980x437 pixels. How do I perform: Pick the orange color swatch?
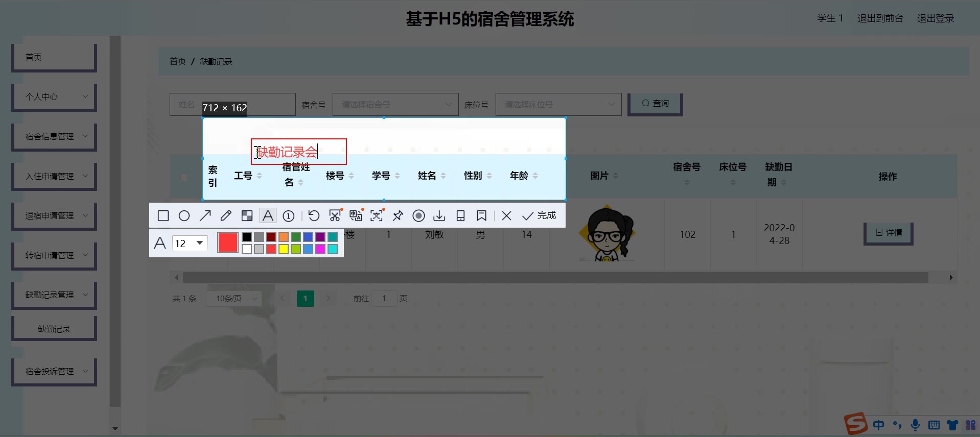click(284, 236)
